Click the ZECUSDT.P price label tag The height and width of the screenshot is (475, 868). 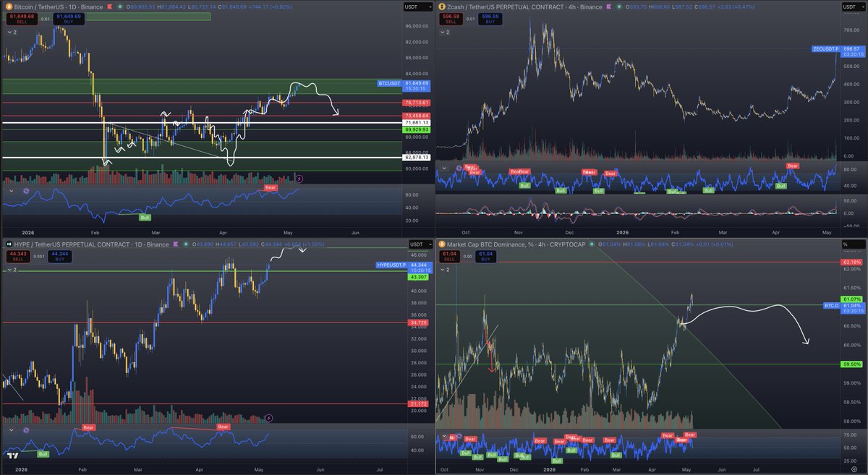coord(826,48)
